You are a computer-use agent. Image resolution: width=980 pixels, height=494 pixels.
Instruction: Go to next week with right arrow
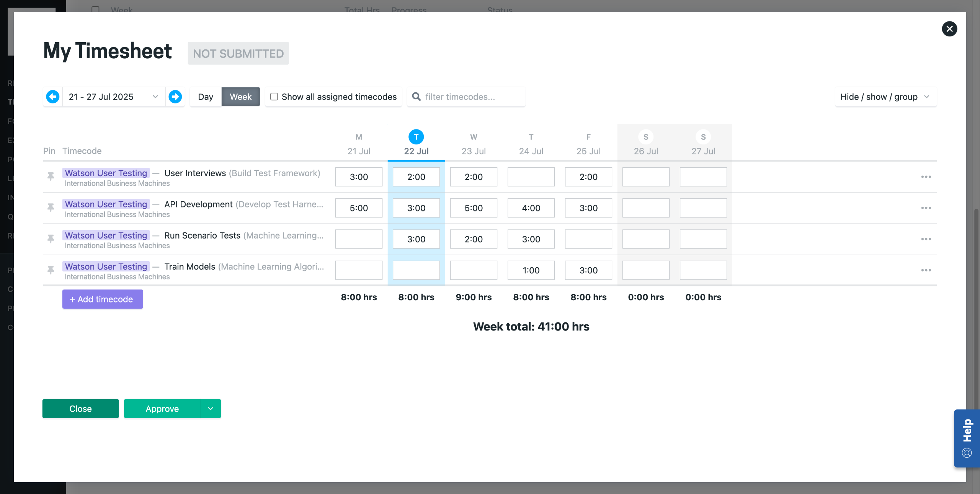[x=175, y=97]
